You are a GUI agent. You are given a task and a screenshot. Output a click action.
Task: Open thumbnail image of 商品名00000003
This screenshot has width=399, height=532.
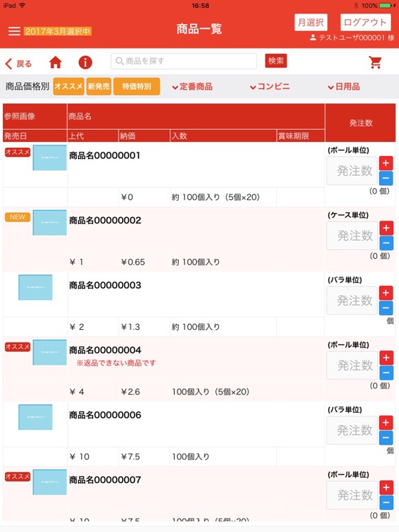[x=35, y=287]
